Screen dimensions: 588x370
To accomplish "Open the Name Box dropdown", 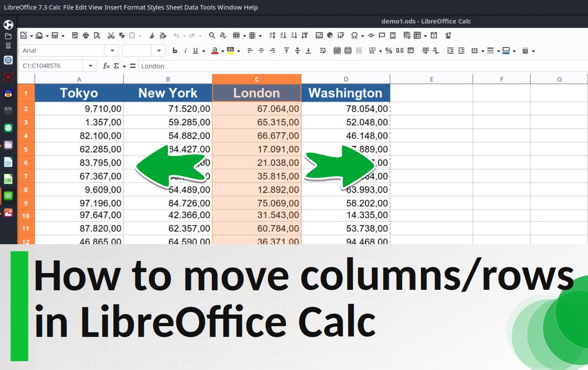I will pos(91,66).
